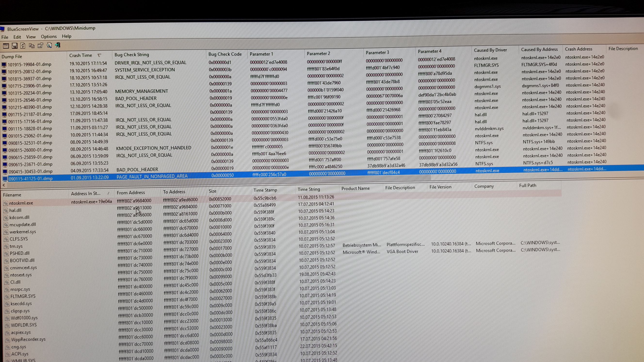Click the Find magnifier toolbar icon
The height and width of the screenshot is (362, 644).
click(49, 45)
